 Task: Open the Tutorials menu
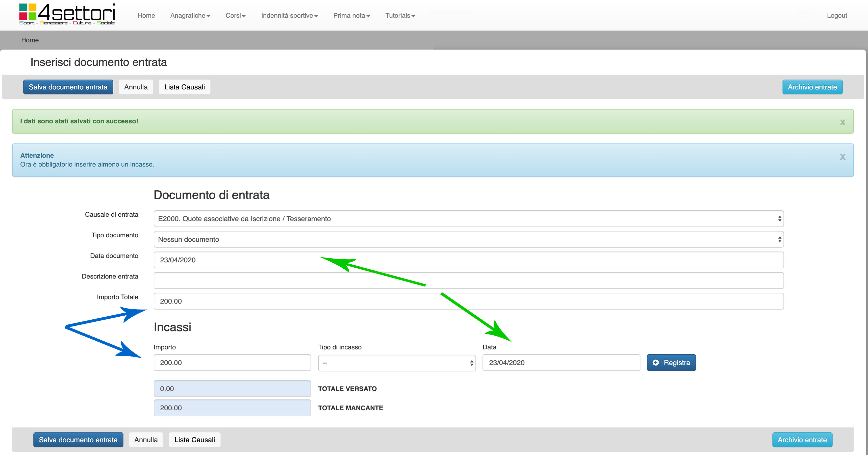point(400,15)
